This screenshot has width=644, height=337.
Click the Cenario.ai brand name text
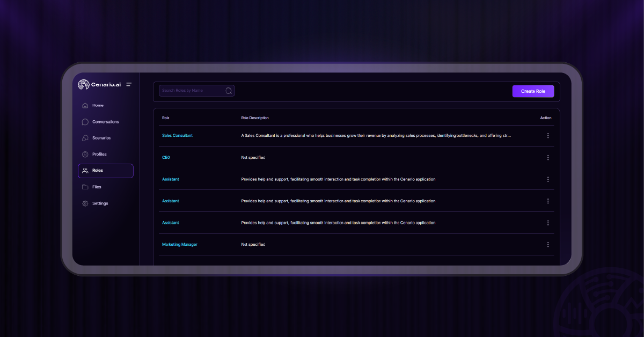pyautogui.click(x=106, y=85)
